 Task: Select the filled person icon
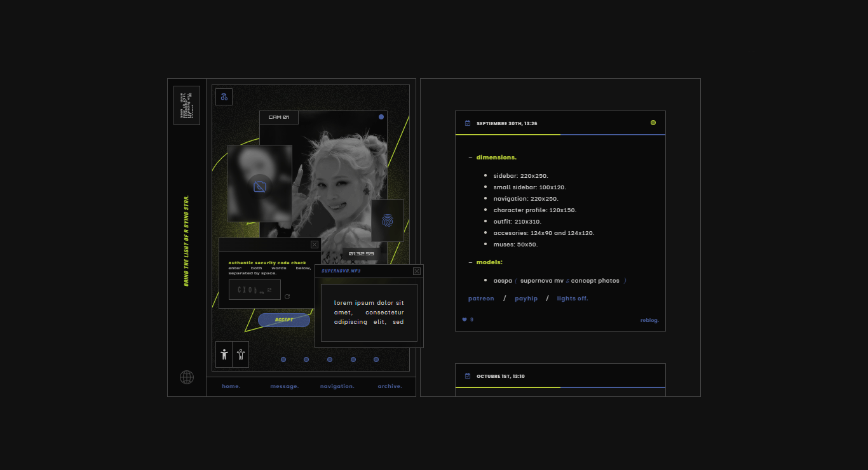click(224, 354)
